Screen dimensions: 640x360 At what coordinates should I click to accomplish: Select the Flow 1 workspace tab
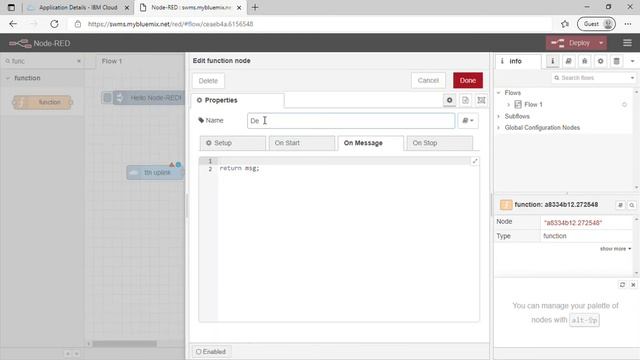tap(112, 61)
